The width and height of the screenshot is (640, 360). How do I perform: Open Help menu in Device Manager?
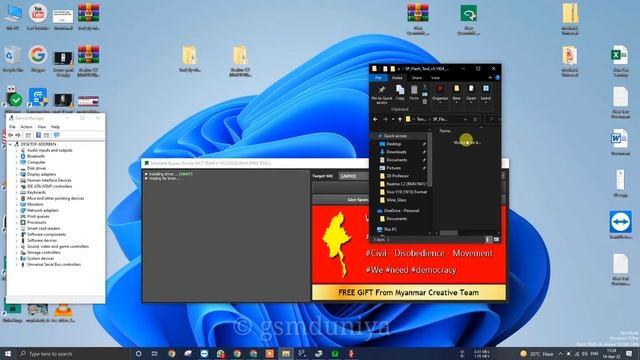55,127
